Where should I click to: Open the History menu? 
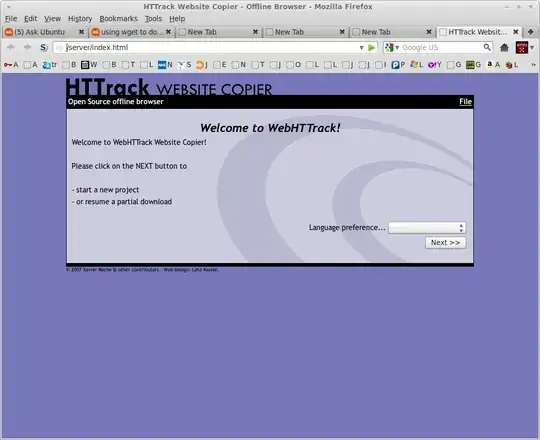(80, 19)
